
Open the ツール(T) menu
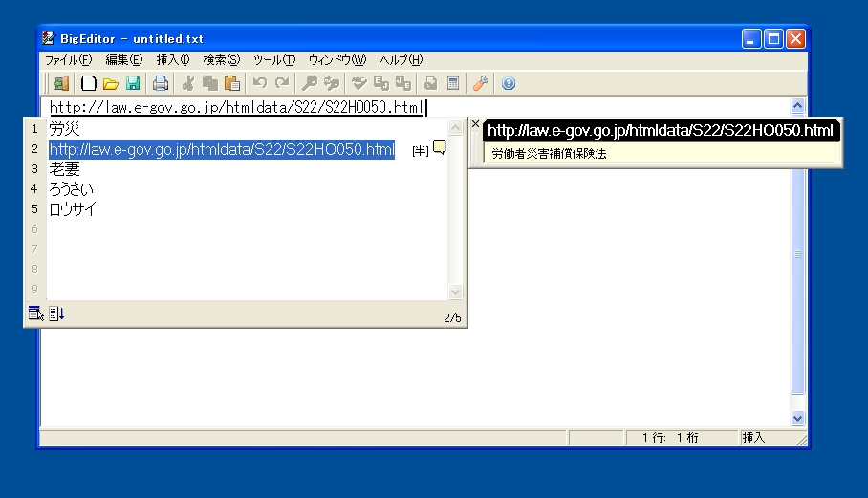[x=274, y=60]
